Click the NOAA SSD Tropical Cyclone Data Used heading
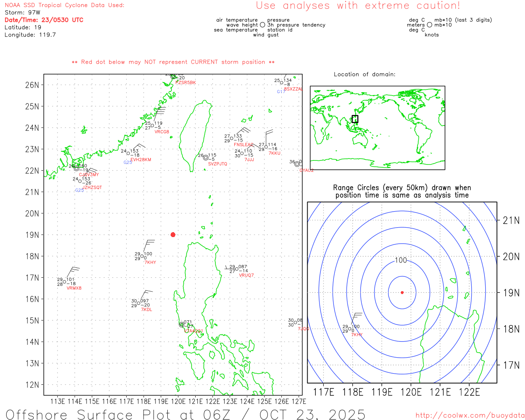Image resolution: width=525 pixels, height=420 pixels. coord(64,5)
